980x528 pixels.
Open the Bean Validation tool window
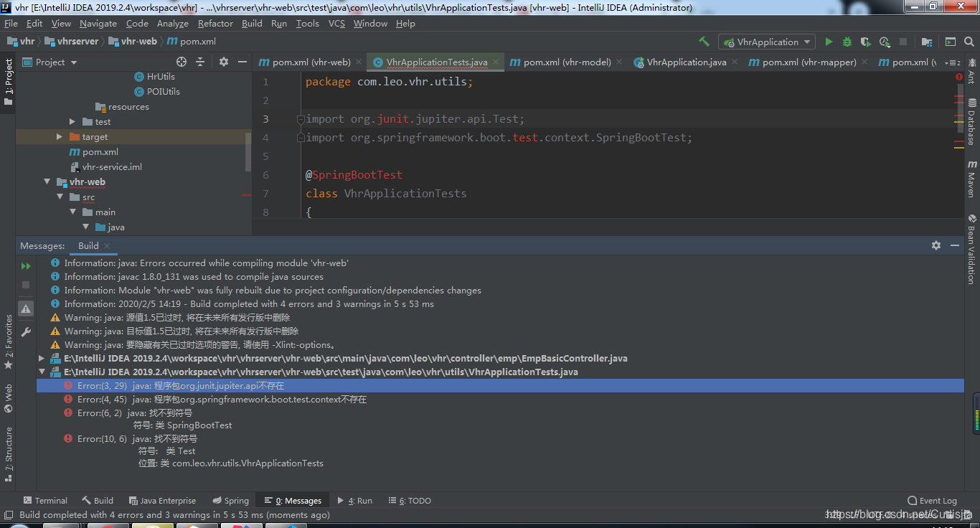(x=972, y=250)
